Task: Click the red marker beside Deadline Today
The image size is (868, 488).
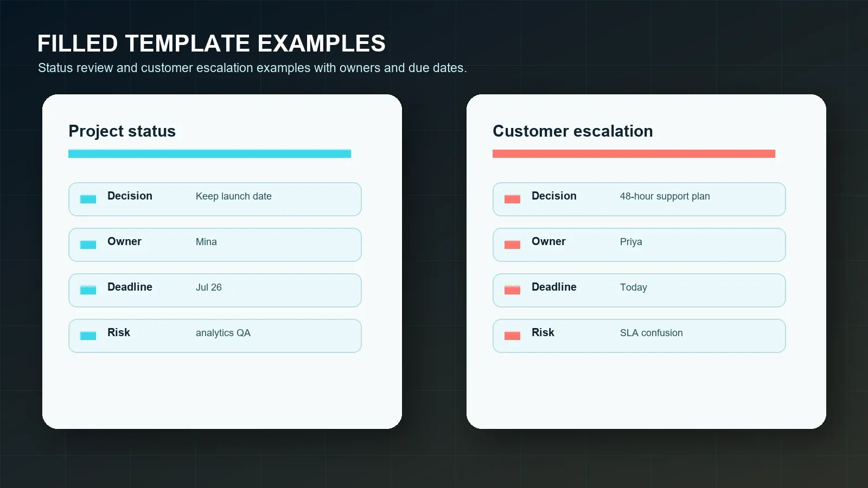Action: click(x=512, y=290)
